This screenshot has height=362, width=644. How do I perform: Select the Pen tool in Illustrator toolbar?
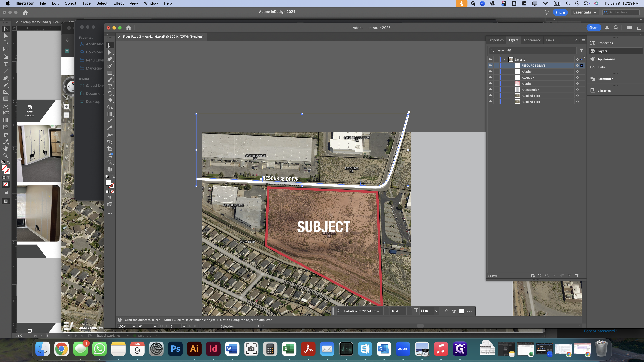tap(110, 59)
